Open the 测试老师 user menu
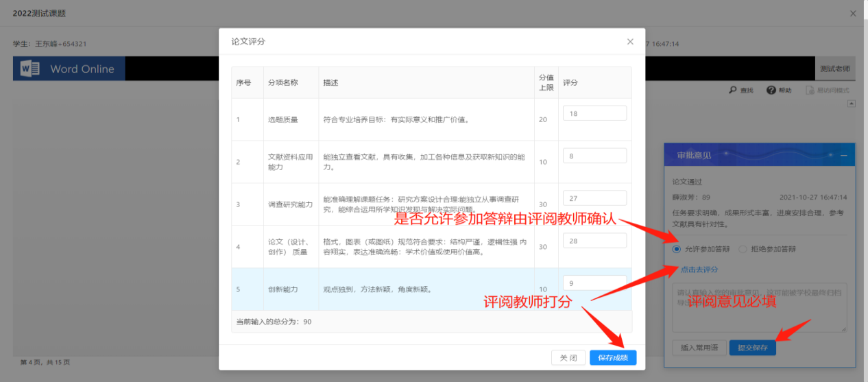 (835, 69)
